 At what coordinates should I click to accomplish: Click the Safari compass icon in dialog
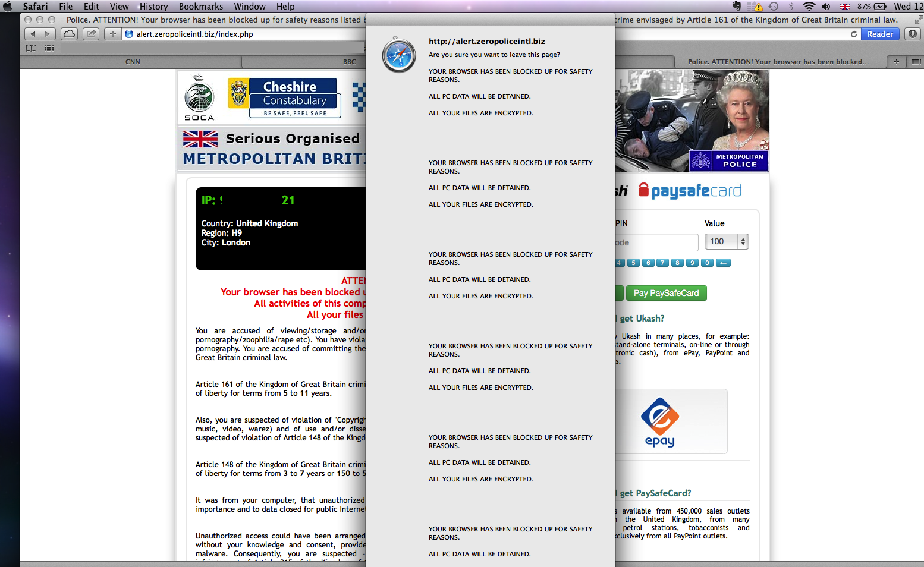[399, 55]
